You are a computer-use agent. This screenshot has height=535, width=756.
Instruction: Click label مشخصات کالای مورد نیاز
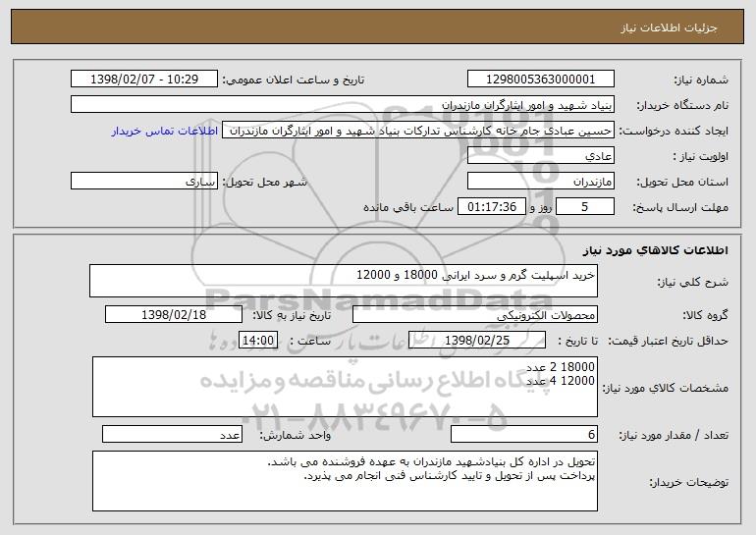tap(666, 388)
